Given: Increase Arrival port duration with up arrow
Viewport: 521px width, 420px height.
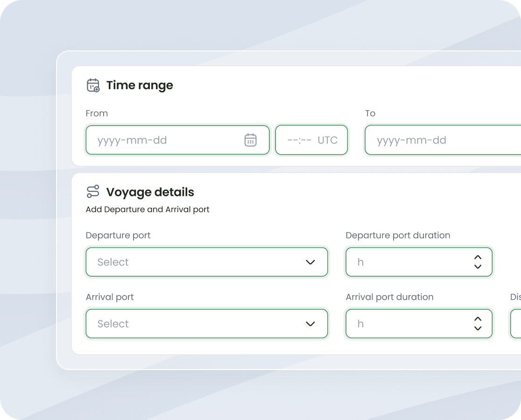Looking at the screenshot, I should (478, 319).
